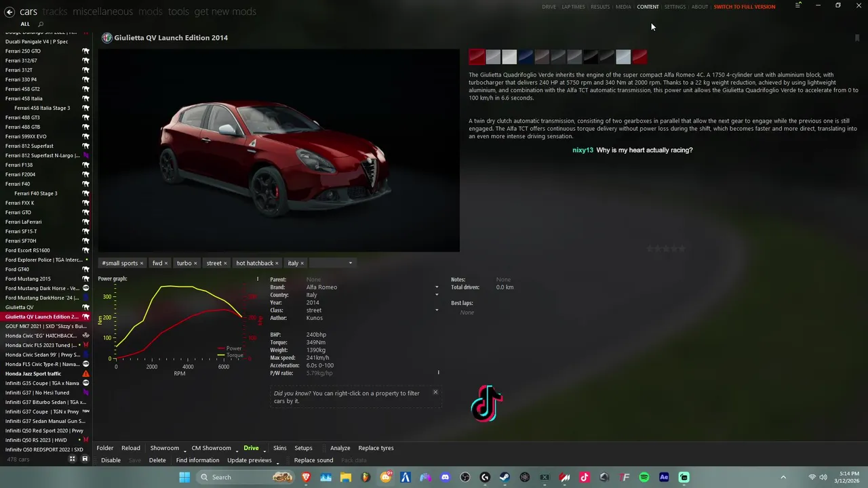Open the mods section
Viewport: 868px width, 488px height.
tap(151, 12)
